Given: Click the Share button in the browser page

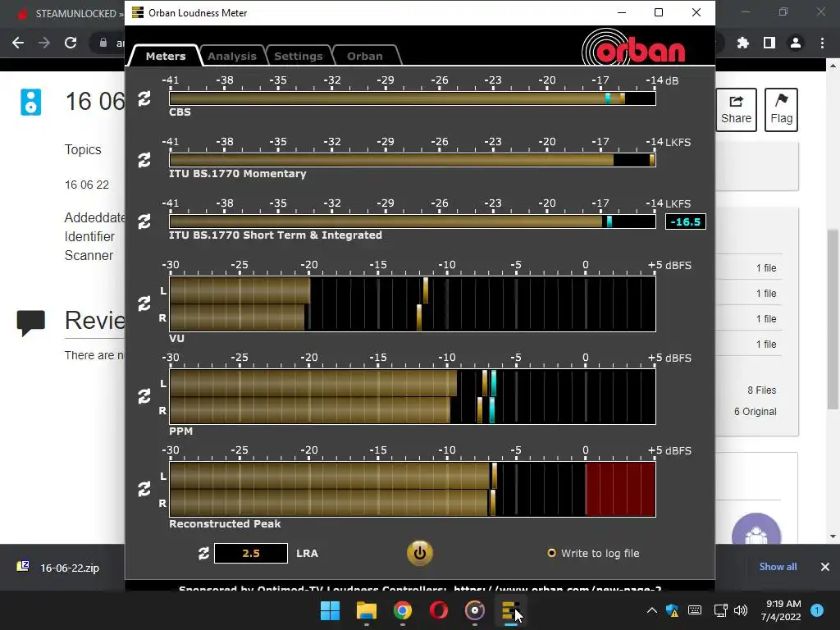Looking at the screenshot, I should coord(736,110).
